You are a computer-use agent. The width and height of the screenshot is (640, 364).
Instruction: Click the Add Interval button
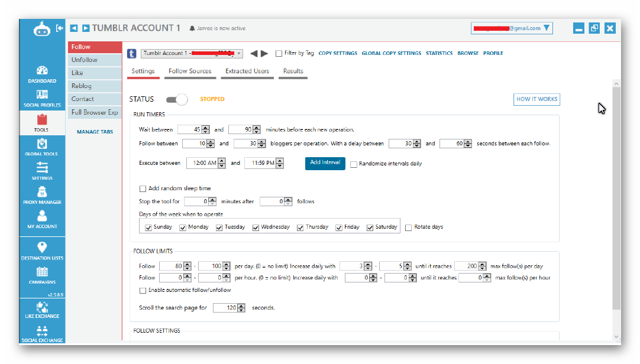(325, 163)
